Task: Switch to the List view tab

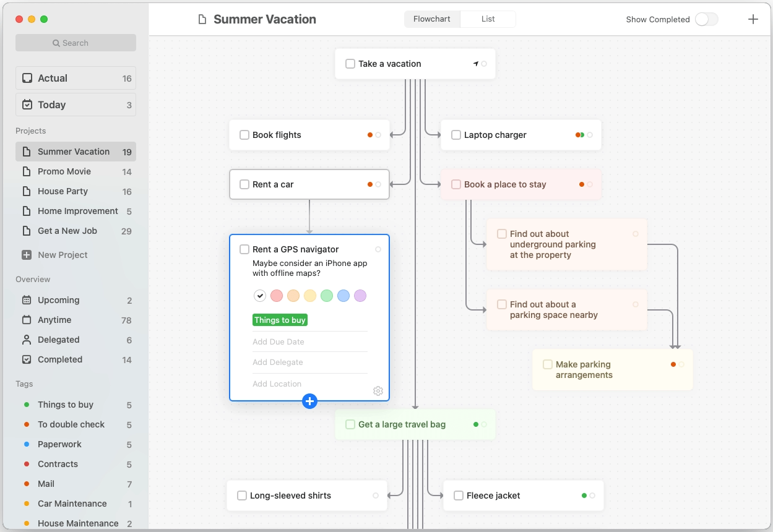Action: coord(488,19)
